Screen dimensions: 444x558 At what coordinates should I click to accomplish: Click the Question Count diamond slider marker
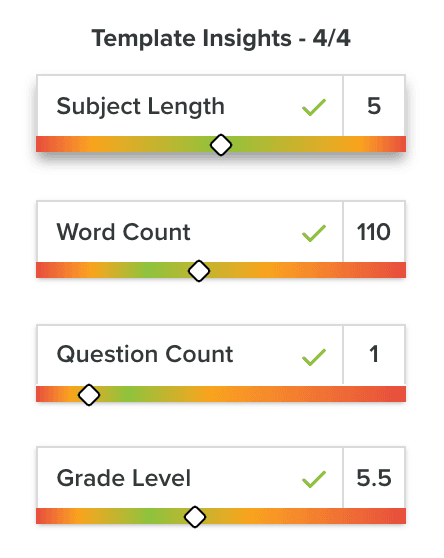coord(89,395)
